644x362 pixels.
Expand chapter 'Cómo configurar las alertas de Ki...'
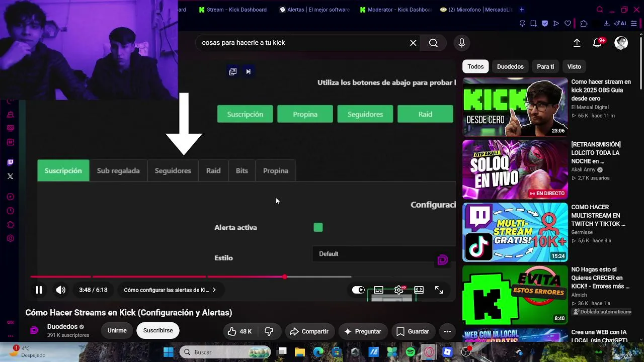click(170, 290)
